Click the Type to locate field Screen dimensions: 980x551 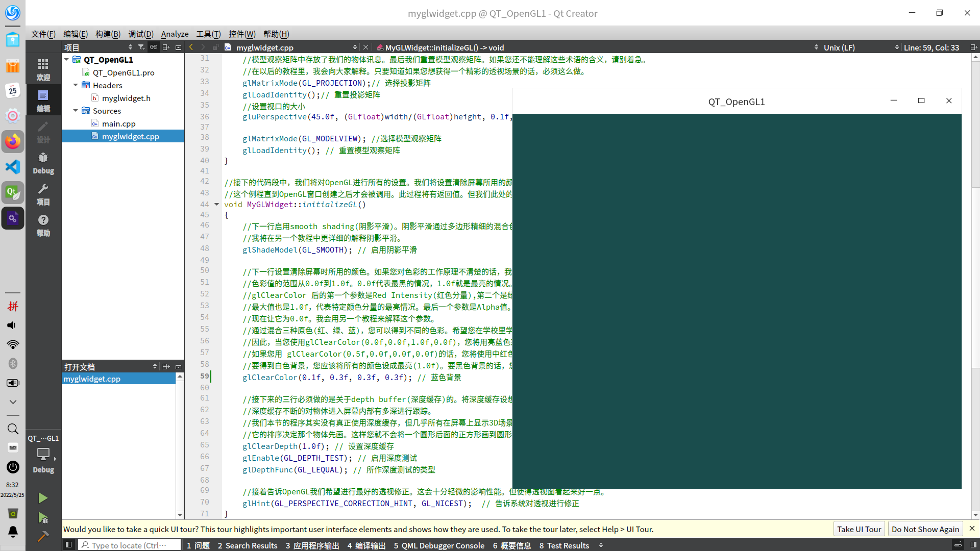click(129, 545)
